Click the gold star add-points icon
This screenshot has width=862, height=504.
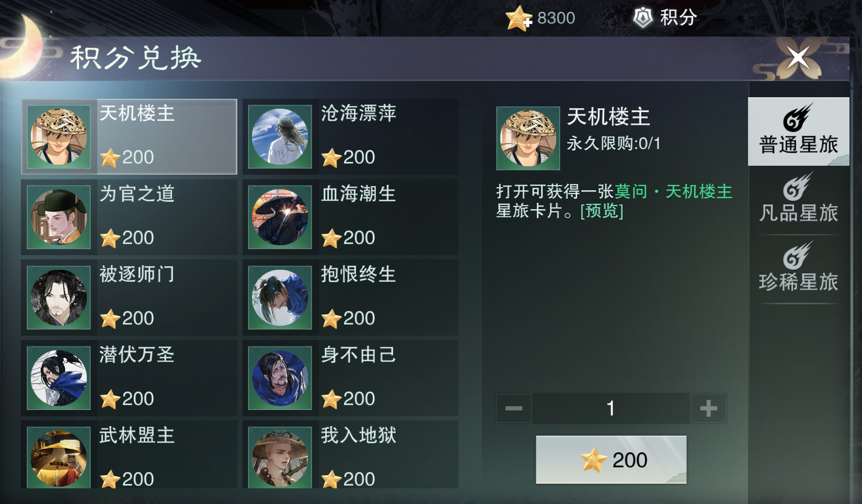click(519, 18)
